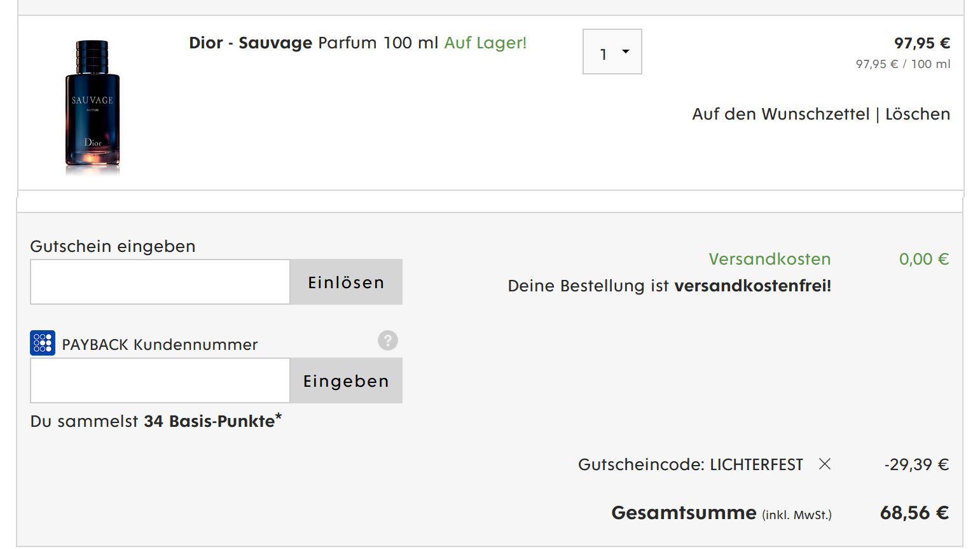The height and width of the screenshot is (549, 980).
Task: Delete the item with Löschen
Action: (917, 115)
